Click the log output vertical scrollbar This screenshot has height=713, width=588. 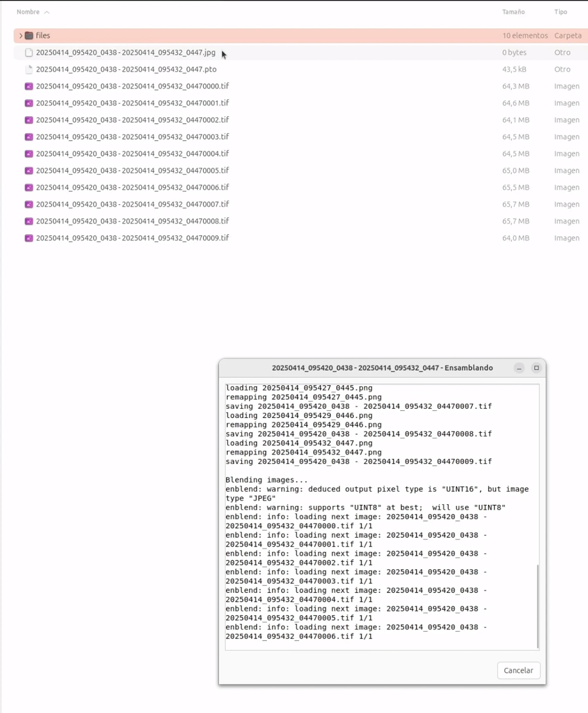coord(537,606)
